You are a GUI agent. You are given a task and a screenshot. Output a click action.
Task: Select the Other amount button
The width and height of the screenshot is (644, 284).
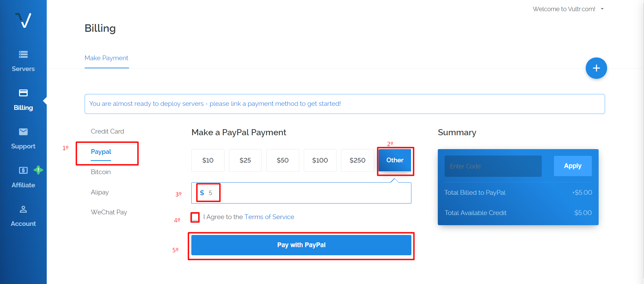395,160
